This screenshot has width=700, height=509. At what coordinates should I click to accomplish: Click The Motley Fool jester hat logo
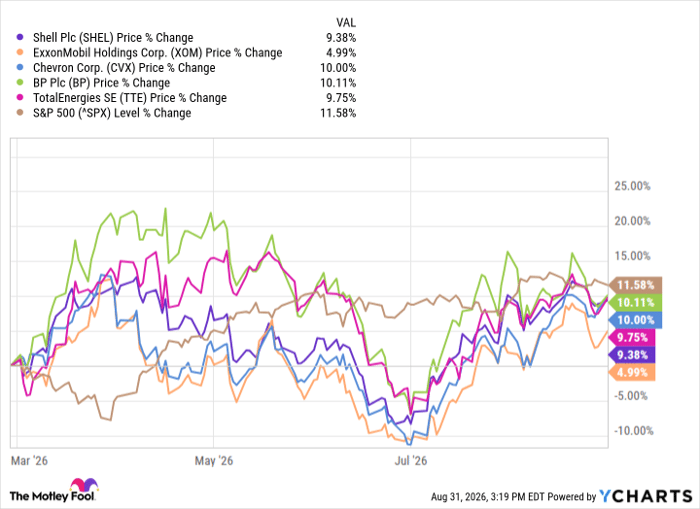(x=83, y=486)
